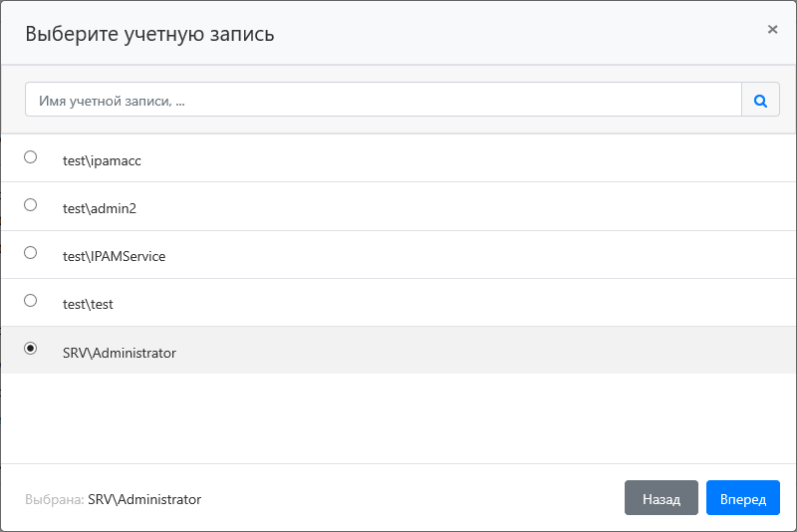797x532 pixels.
Task: Focus the account name search field
Action: pyautogui.click(x=384, y=100)
